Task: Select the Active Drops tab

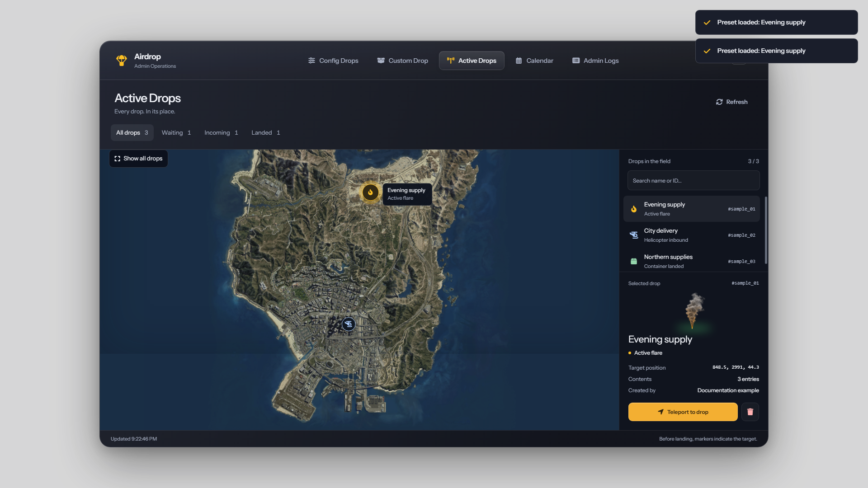Action: click(472, 61)
